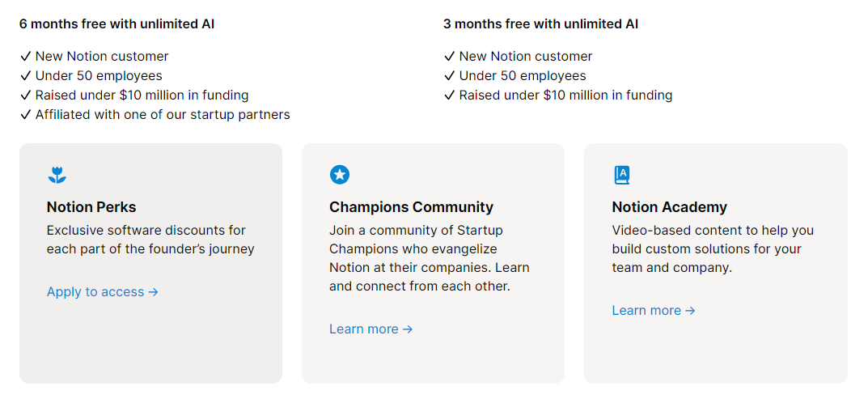The image size is (868, 399).
Task: Click the Affiliated with startup partners checkmark item
Action: point(155,115)
